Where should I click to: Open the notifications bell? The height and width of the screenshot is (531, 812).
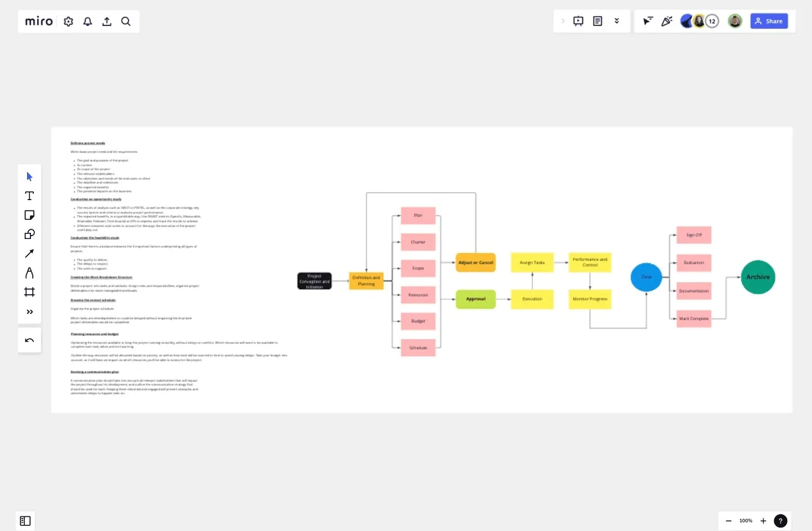87,21
